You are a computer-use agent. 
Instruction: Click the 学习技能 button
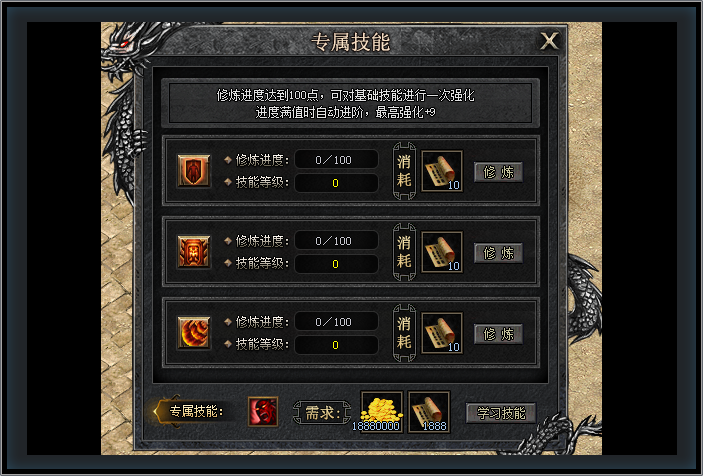coord(501,413)
